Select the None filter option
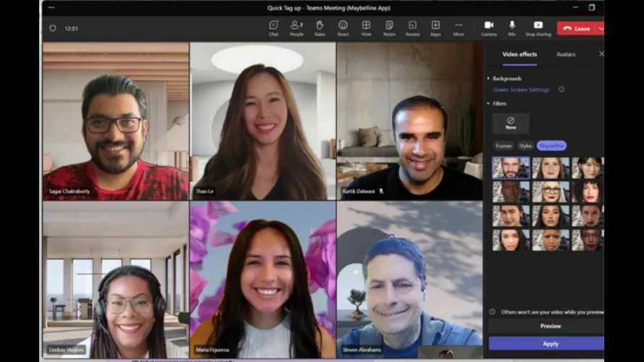This screenshot has height=362, width=644. click(x=511, y=123)
